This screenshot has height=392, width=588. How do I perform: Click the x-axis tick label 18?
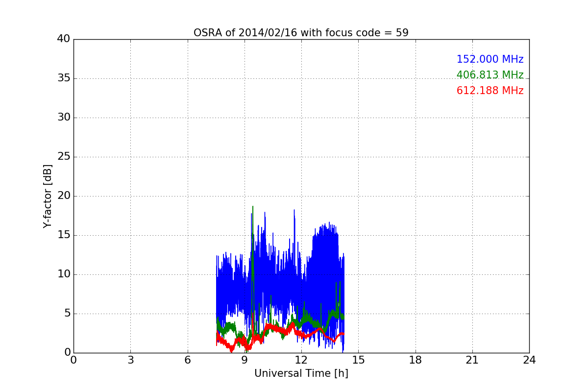pyautogui.click(x=416, y=360)
